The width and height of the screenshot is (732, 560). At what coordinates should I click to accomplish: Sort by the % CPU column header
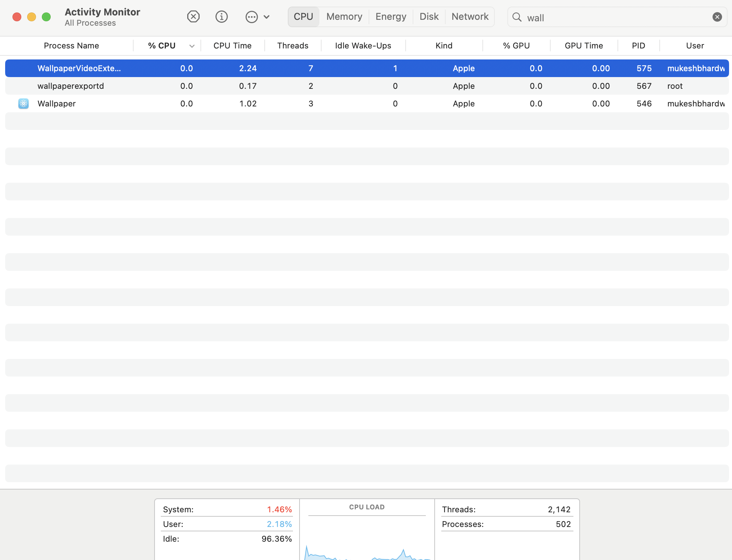tap(162, 46)
